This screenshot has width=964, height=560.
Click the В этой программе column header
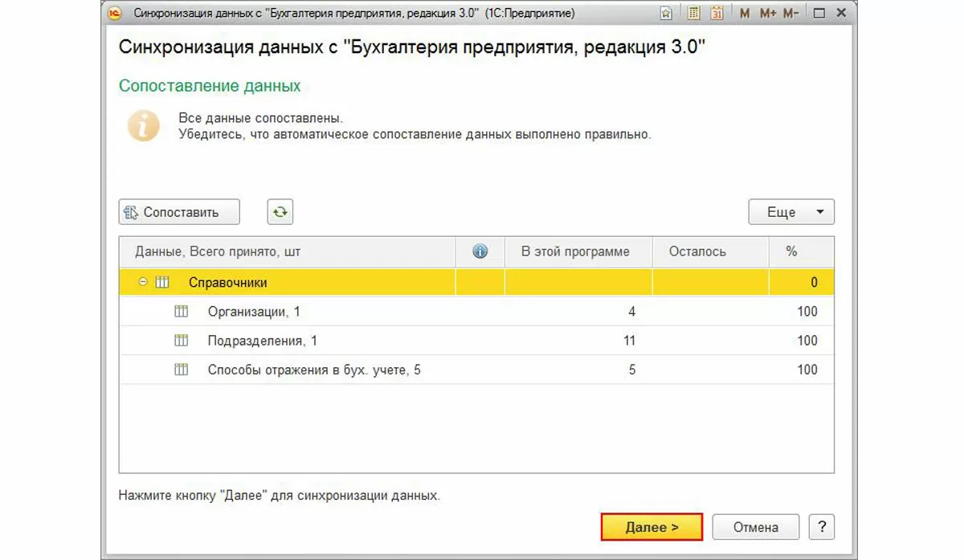(x=578, y=251)
